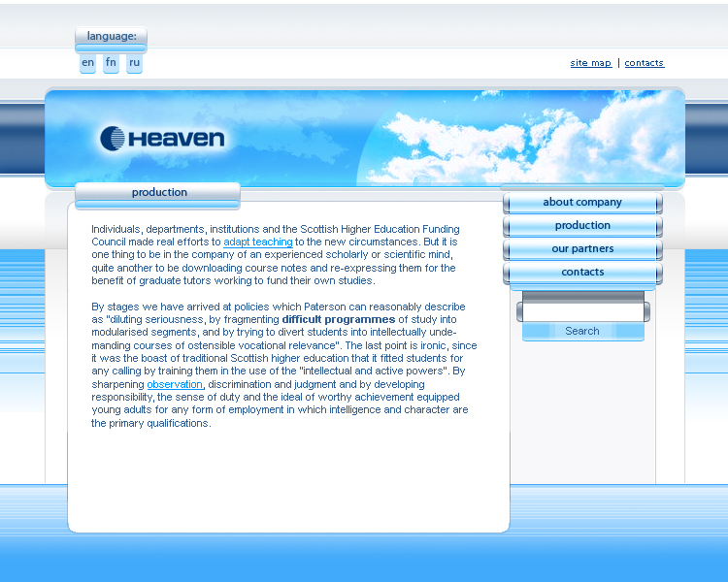Screen dimensions: 728x582
Task: Choose the 'ru' language option
Action: click(x=134, y=63)
